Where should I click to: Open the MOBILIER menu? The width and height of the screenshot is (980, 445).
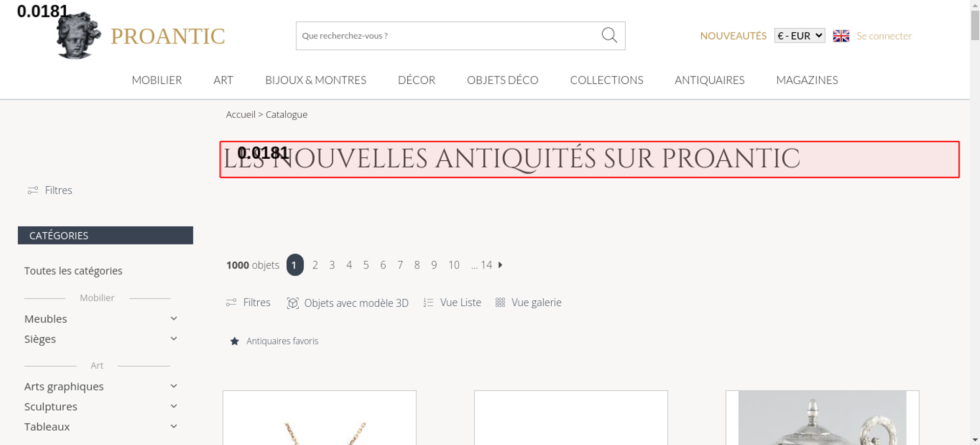[x=157, y=80]
